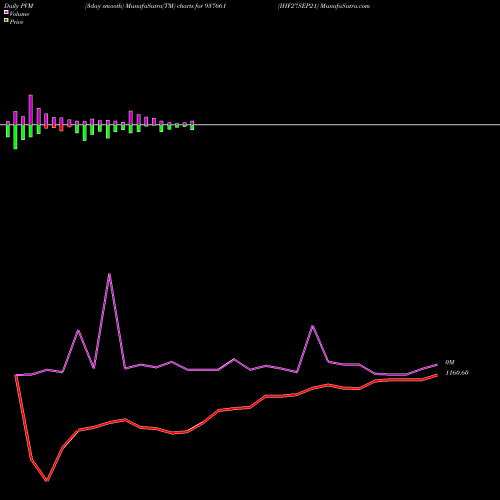
Task: Click the 'Daily PVM' title text
Action: pos(19,6)
